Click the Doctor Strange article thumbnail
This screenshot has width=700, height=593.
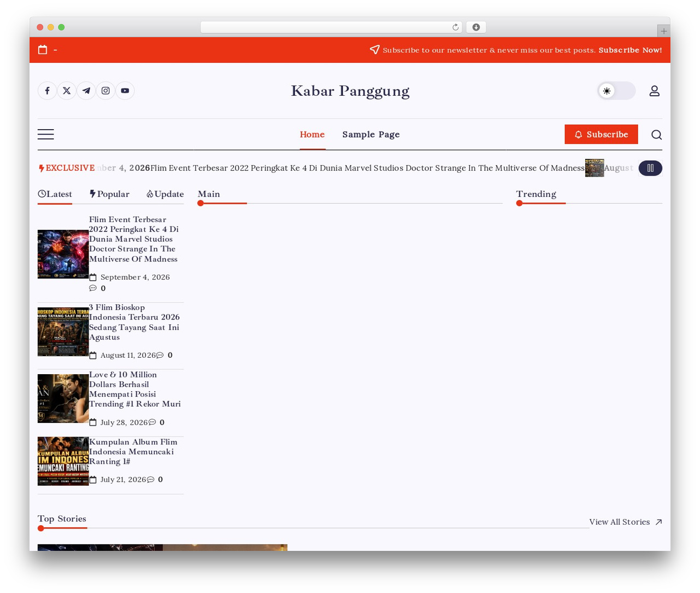coord(63,254)
